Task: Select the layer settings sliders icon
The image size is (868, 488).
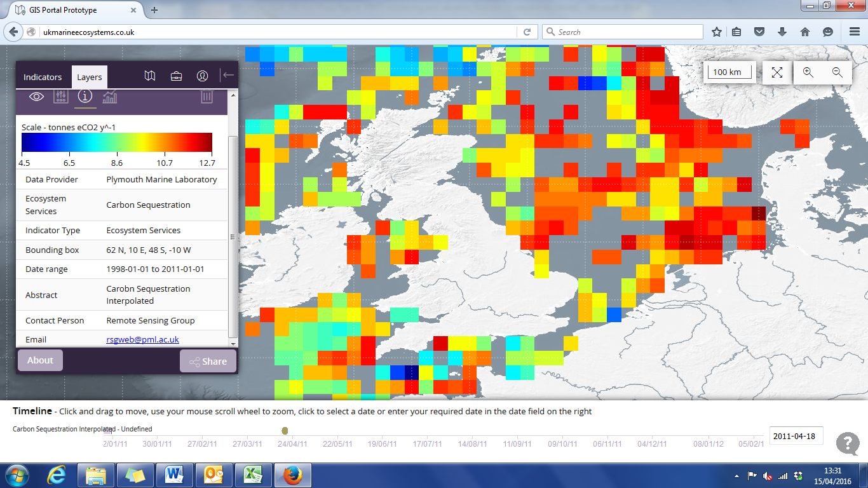Action: 61,97
